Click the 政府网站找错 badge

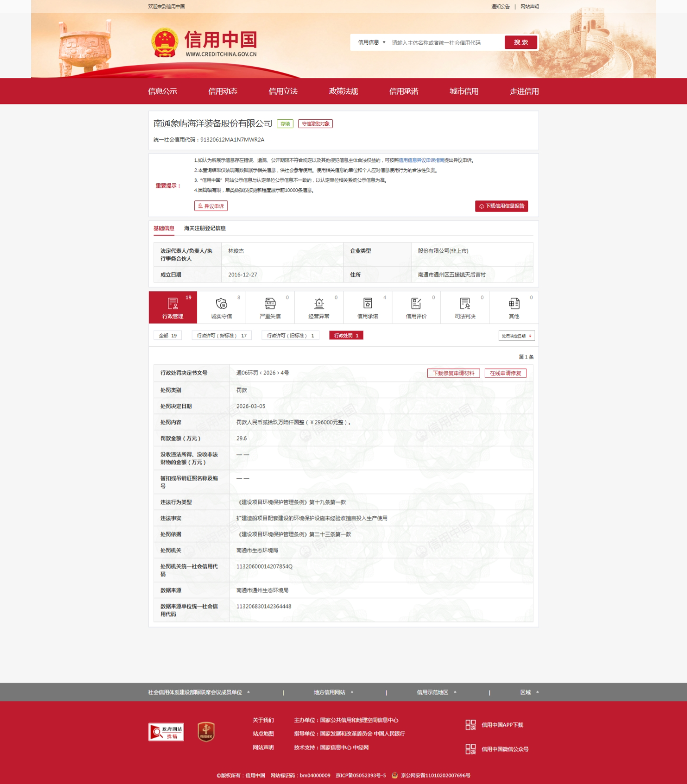tap(166, 732)
